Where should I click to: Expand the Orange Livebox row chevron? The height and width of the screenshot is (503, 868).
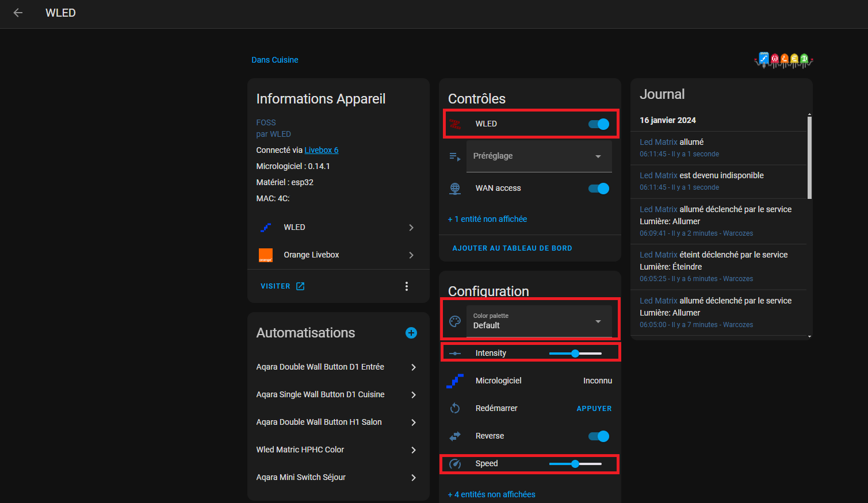[x=411, y=255]
